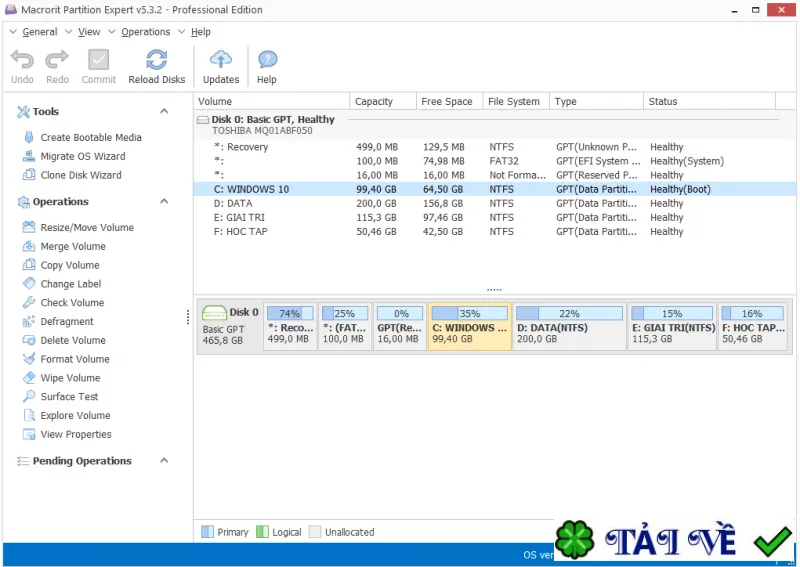Screen dimensions: 800x567
Task: Select the C: WINDOWS 10 volume row
Action: 495,189
